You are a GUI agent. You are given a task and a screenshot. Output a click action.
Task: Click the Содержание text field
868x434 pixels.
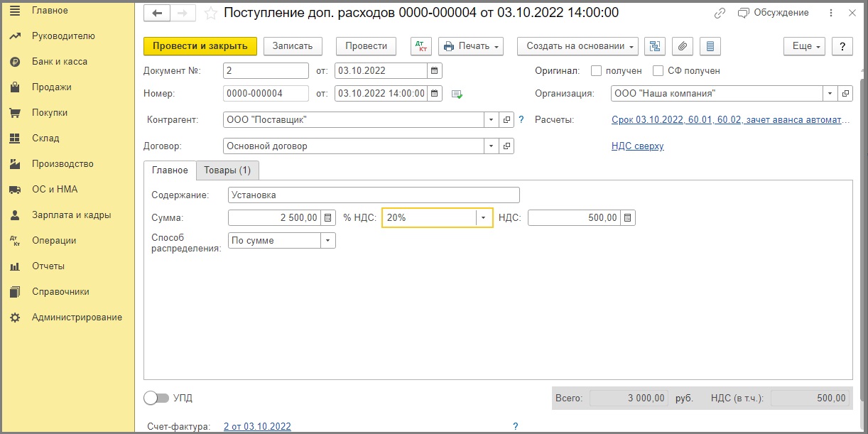[x=374, y=195]
